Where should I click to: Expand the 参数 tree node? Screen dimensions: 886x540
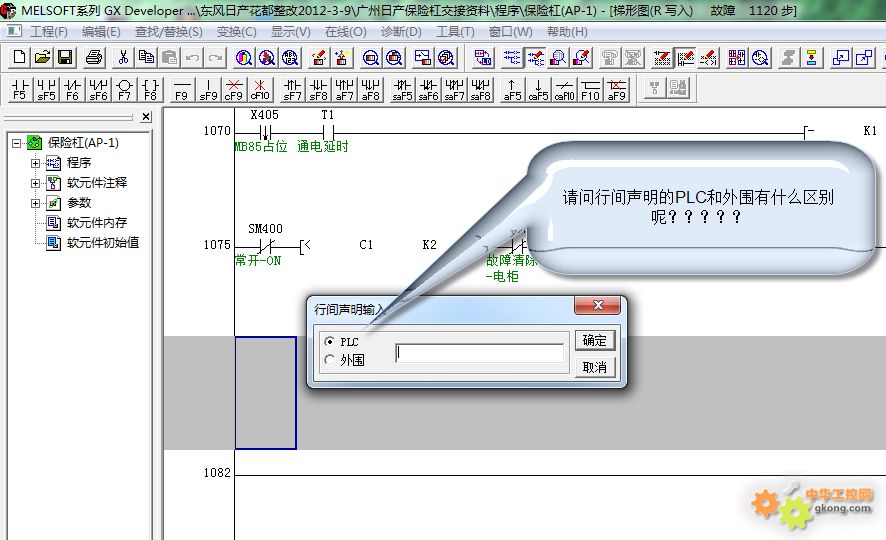point(35,203)
